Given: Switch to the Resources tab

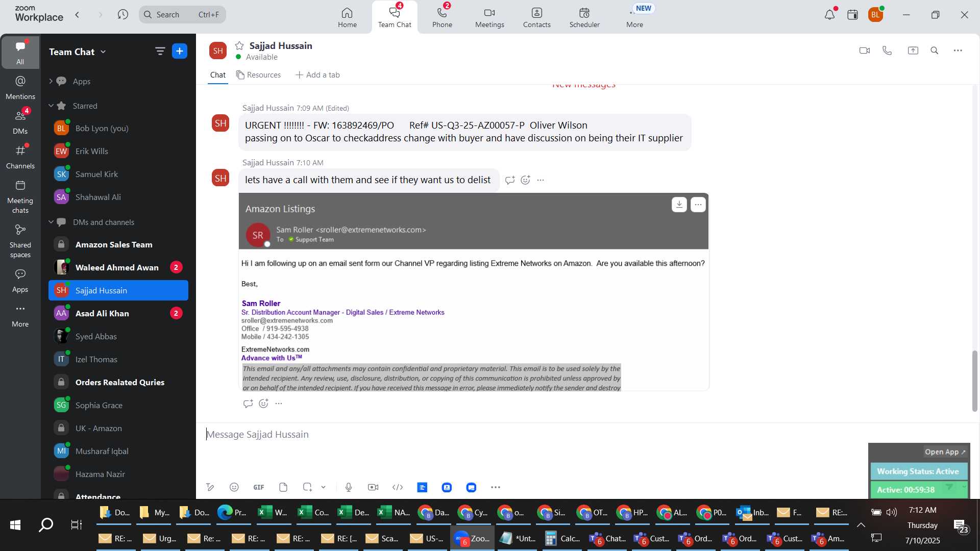Looking at the screenshot, I should (258, 74).
